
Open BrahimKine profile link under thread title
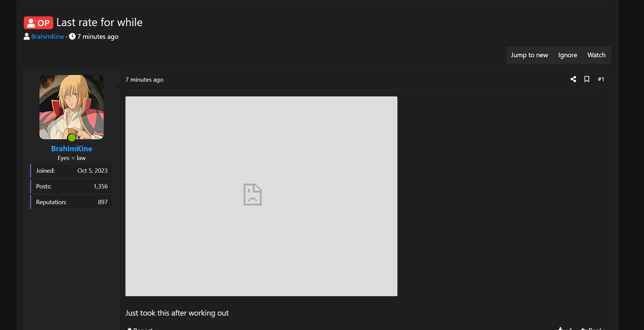click(x=48, y=36)
